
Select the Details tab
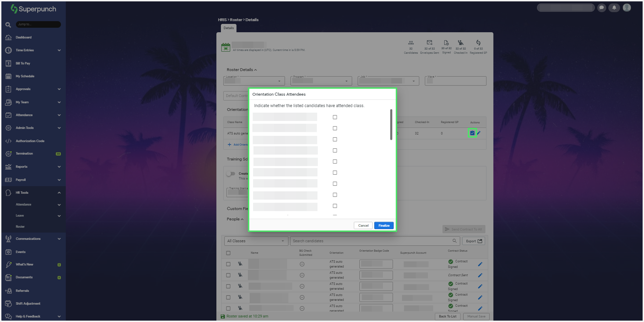click(229, 28)
